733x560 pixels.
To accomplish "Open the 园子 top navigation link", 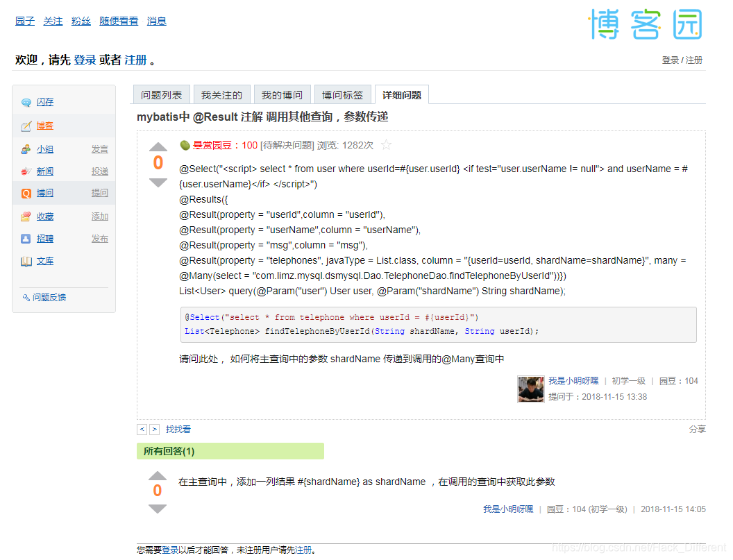I will click(x=25, y=21).
